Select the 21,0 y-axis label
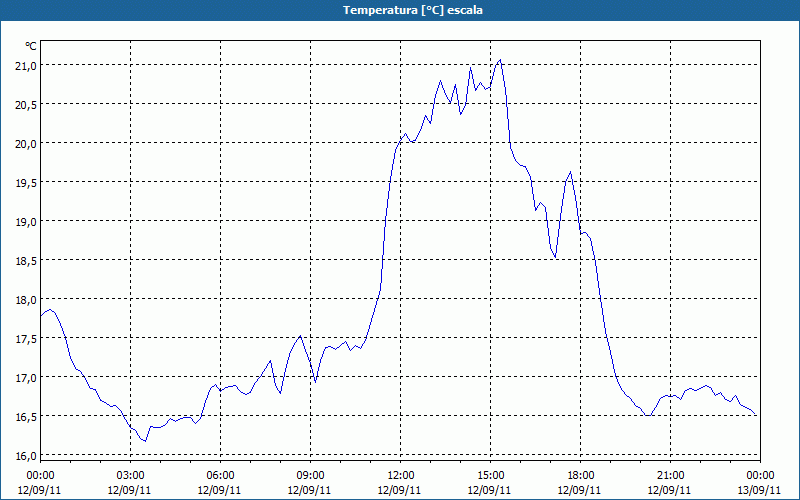800x500 pixels. point(26,65)
